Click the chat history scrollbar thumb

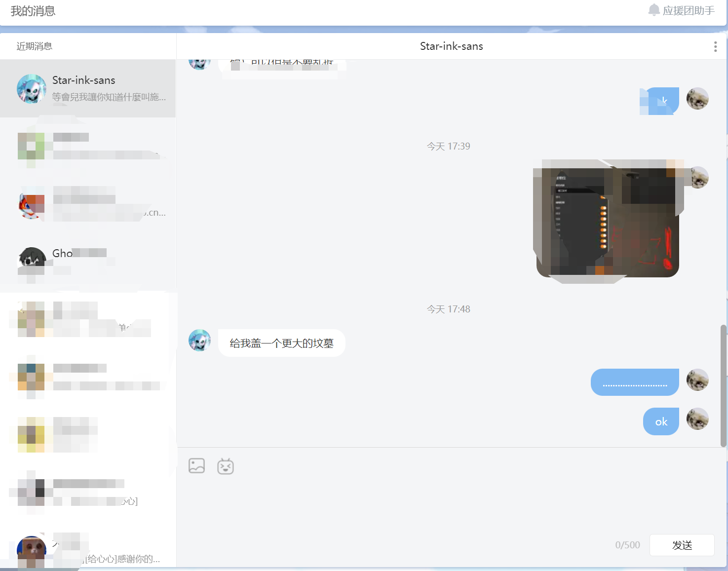coord(724,386)
